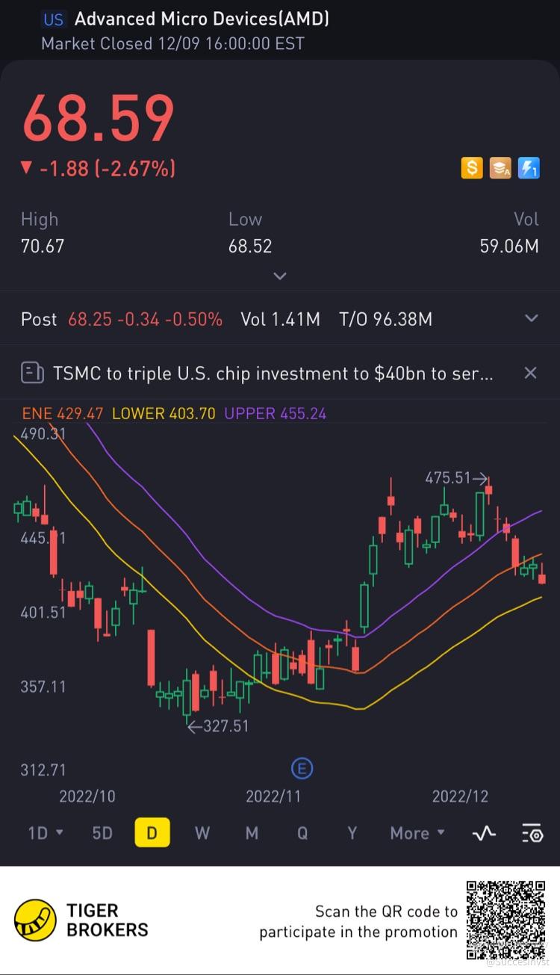The image size is (560, 975).
Task: Select the Y yearly chart tab
Action: click(352, 832)
